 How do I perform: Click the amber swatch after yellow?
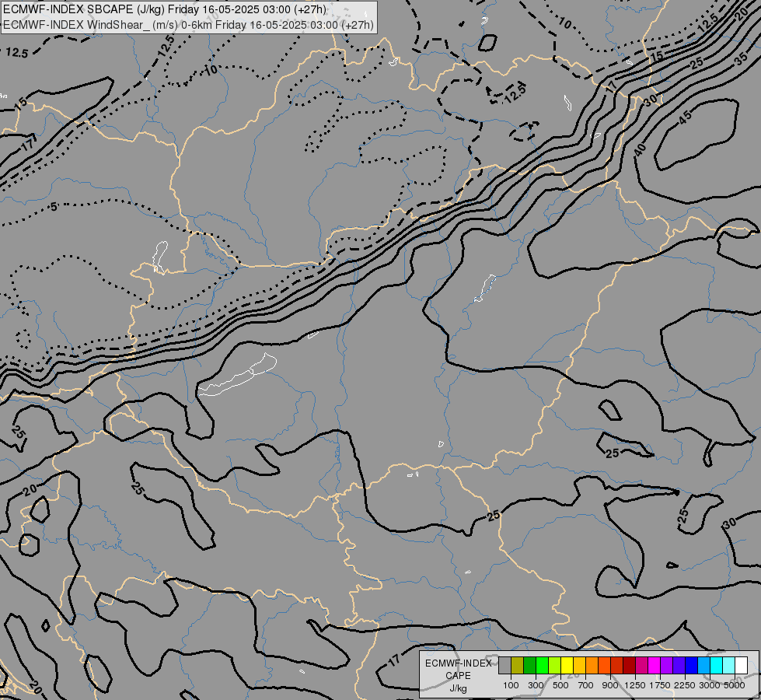tap(579, 665)
